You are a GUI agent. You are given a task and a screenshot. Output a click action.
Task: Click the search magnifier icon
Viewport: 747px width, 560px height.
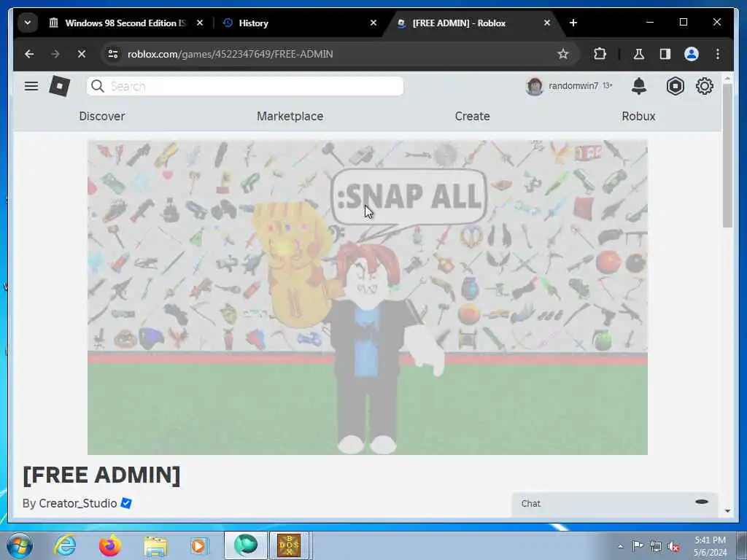pos(98,86)
